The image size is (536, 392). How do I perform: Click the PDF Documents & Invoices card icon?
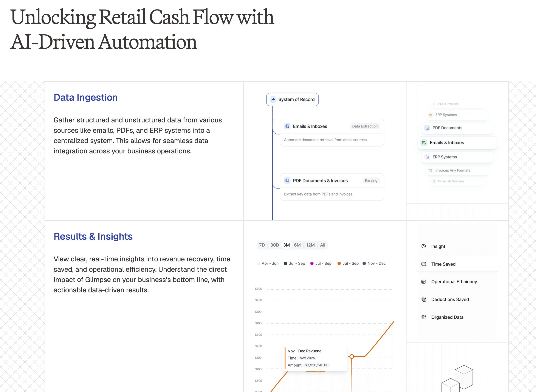tap(287, 181)
